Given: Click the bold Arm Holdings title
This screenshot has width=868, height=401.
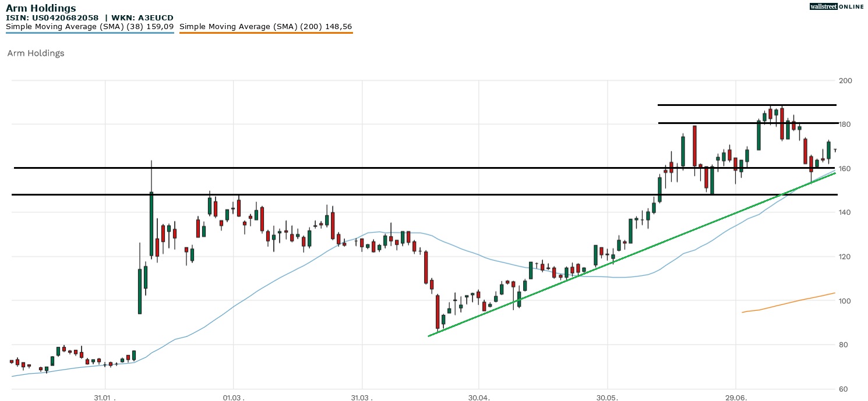Looking at the screenshot, I should tap(41, 8).
